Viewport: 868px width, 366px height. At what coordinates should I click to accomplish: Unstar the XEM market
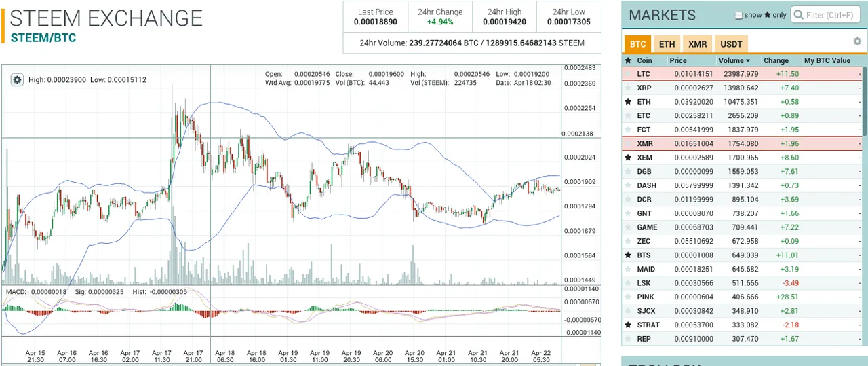[x=628, y=158]
